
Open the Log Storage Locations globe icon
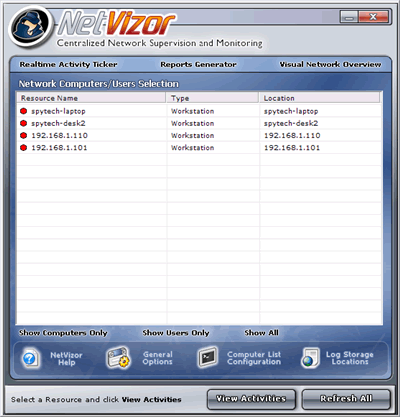coord(310,358)
